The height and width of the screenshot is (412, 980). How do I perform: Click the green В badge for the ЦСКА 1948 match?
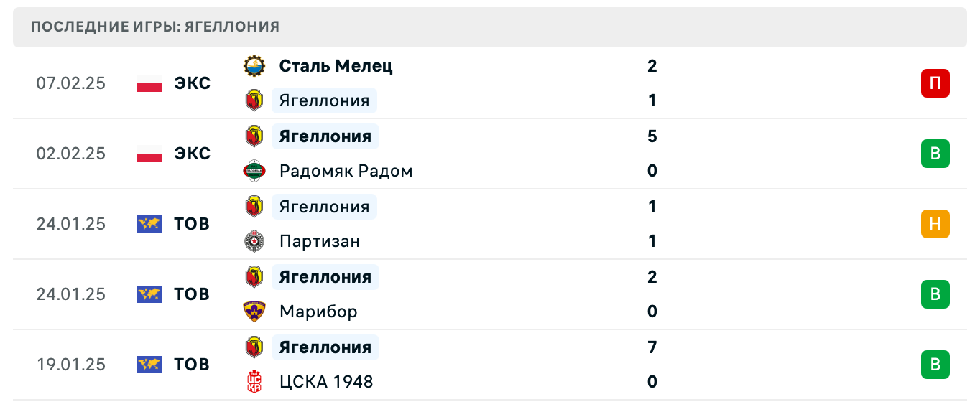coord(935,365)
